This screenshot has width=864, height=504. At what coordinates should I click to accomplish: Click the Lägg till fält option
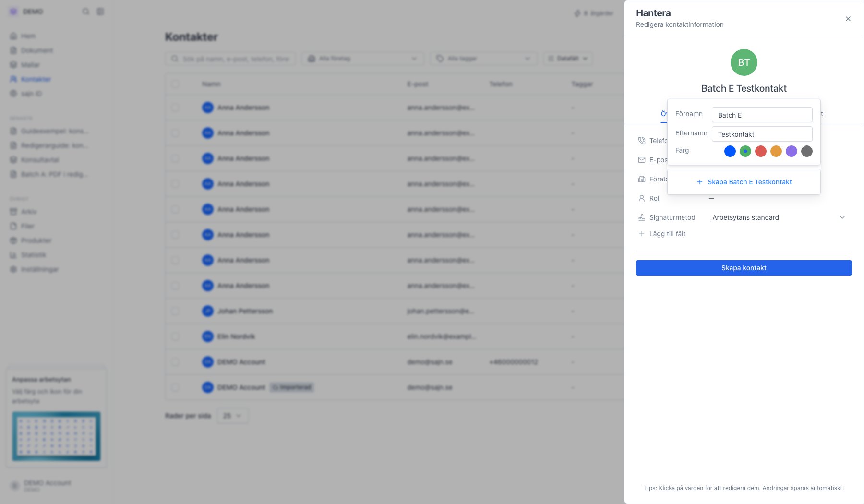coord(662,234)
